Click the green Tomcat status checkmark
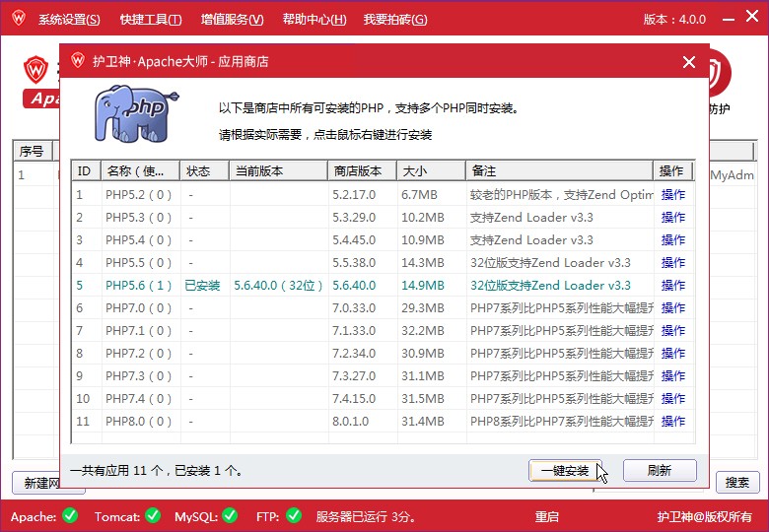Viewport: 769px width, 532px height. 153,515
